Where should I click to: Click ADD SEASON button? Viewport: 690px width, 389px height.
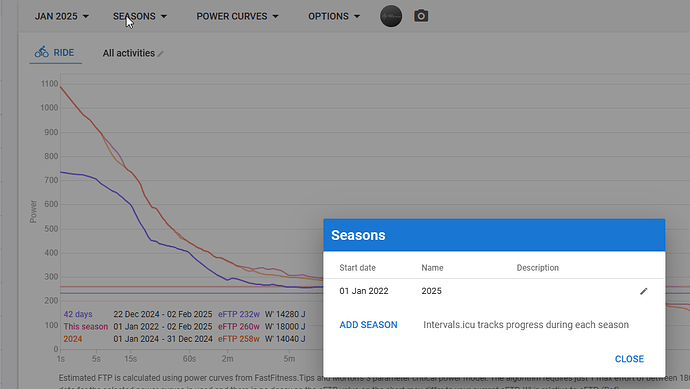pyautogui.click(x=368, y=325)
